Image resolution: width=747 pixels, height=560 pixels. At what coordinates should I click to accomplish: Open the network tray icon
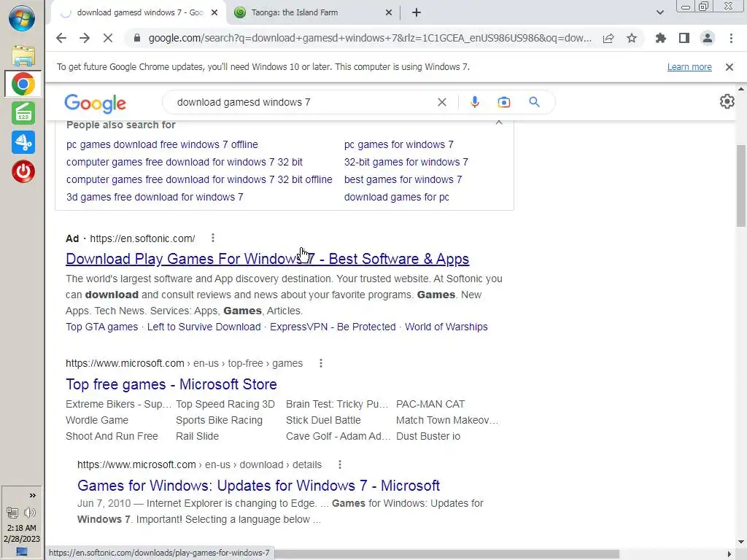tap(12, 513)
